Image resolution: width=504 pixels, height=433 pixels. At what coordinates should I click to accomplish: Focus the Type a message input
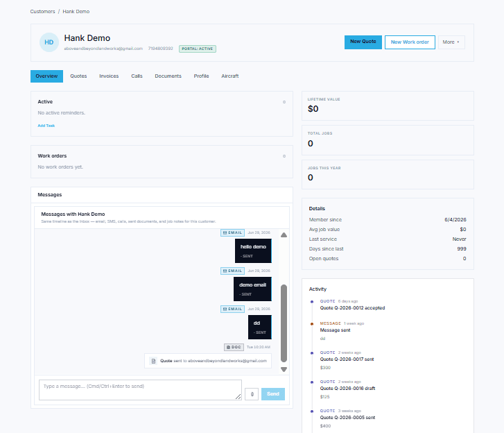[140, 390]
